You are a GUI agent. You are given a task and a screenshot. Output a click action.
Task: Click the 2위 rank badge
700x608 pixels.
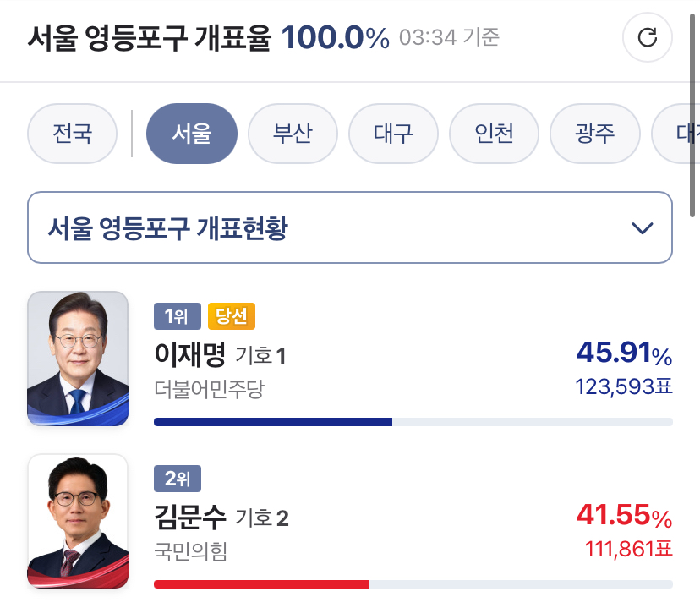pyautogui.click(x=178, y=479)
